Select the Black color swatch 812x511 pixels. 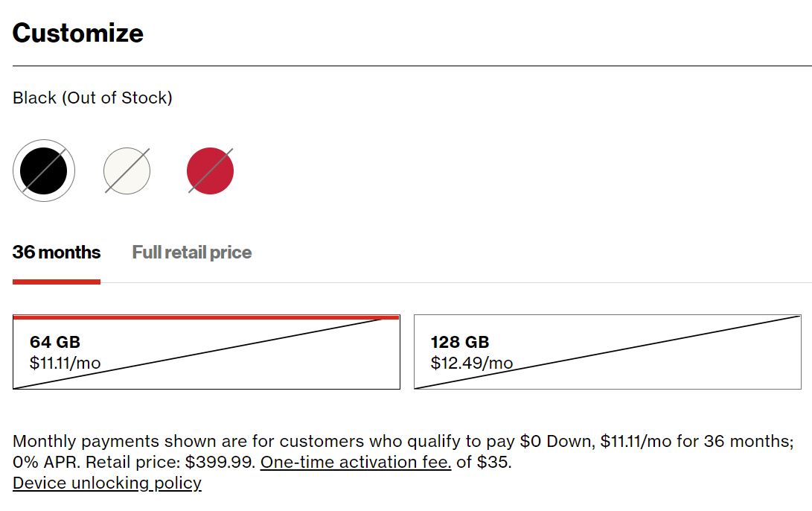(44, 171)
